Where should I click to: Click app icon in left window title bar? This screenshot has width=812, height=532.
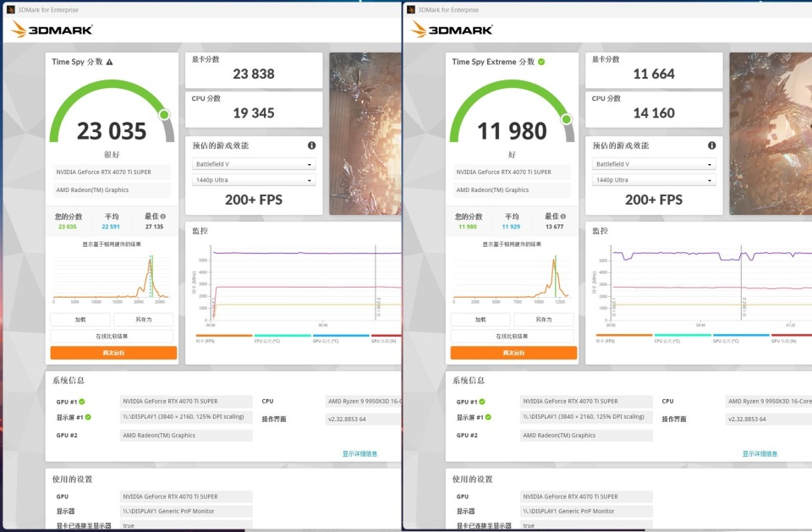tap(10, 9)
